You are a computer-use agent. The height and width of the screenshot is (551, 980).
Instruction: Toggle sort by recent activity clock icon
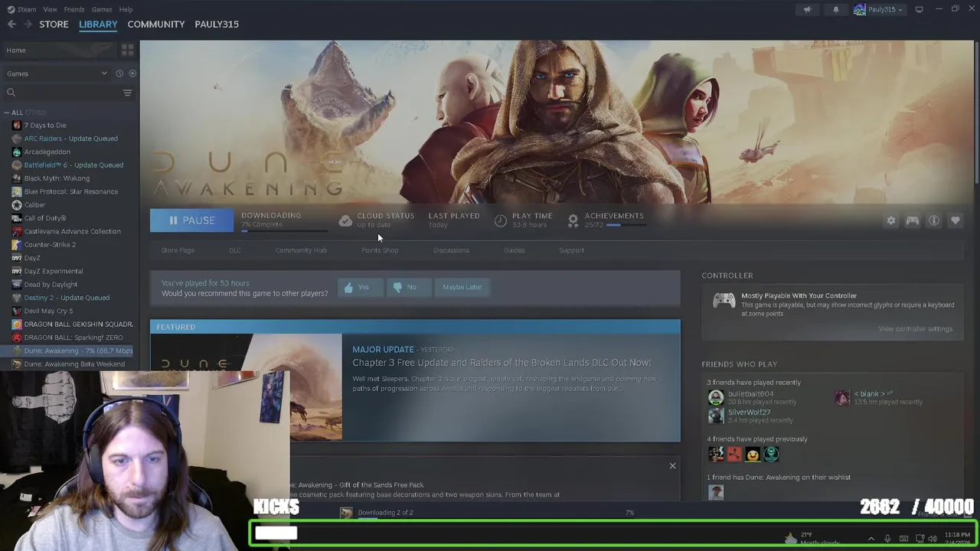[x=119, y=73]
